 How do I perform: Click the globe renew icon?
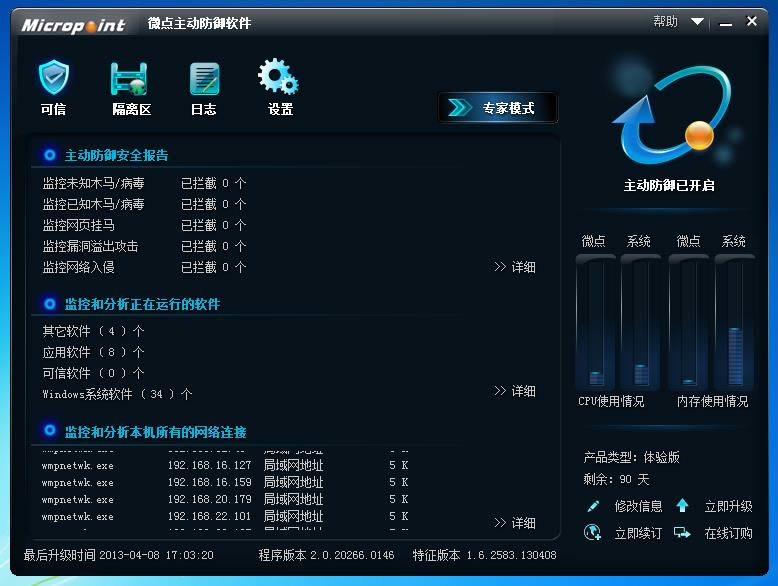click(x=592, y=533)
